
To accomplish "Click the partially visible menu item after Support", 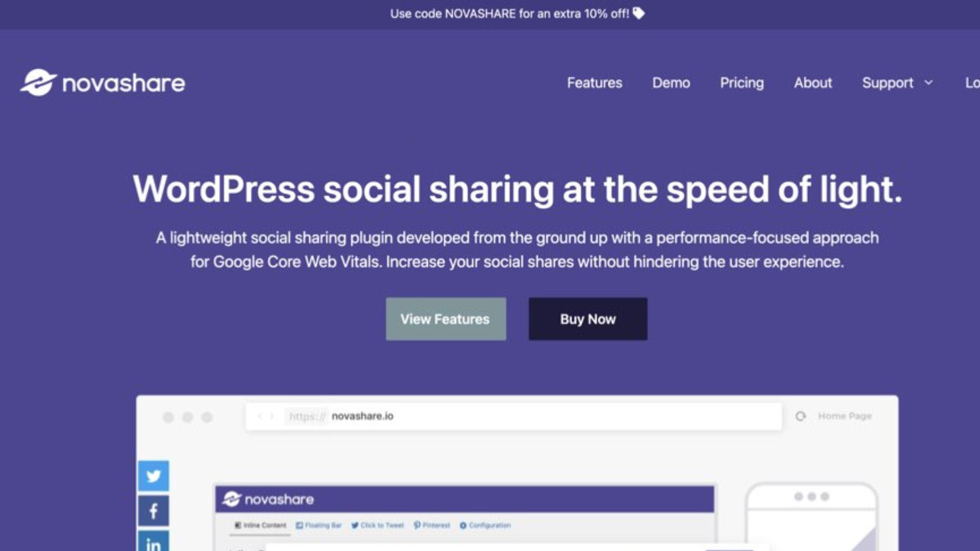I will tap(972, 83).
